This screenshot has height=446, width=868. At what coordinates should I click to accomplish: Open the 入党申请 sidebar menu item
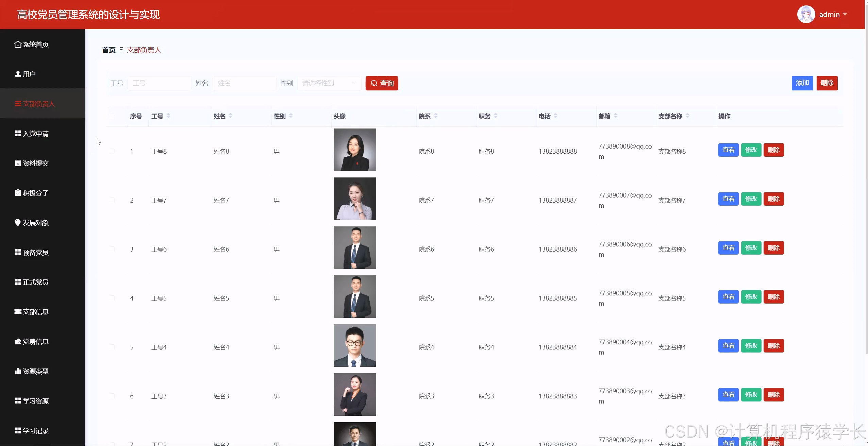[36, 134]
